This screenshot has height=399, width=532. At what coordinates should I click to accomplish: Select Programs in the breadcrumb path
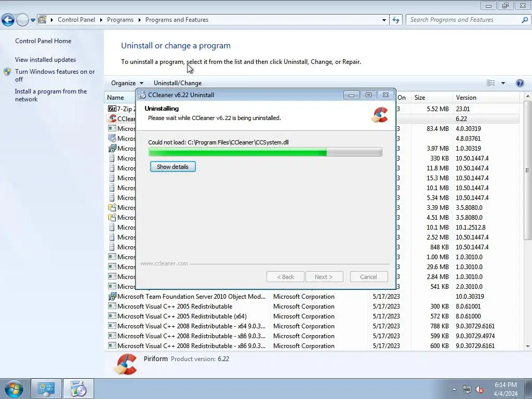click(x=120, y=20)
